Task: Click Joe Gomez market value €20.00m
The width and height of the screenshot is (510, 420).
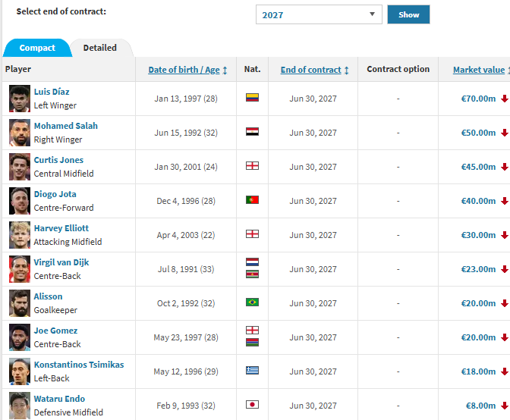Action: click(478, 337)
